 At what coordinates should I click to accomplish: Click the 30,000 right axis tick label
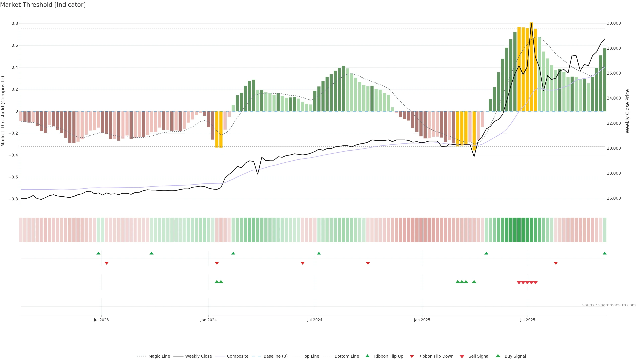[614, 23]
